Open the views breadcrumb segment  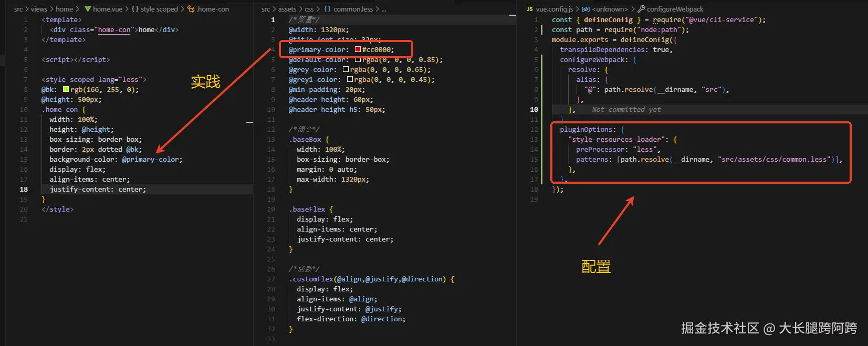39,9
